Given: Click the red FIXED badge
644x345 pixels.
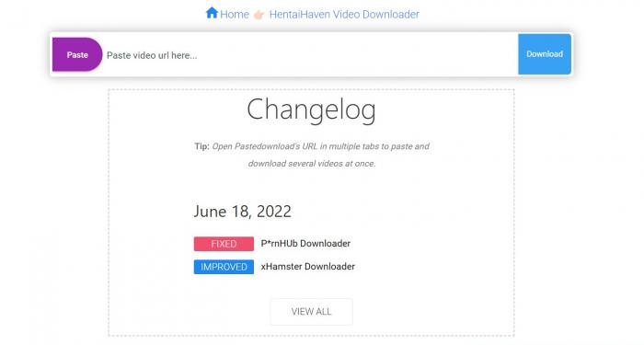Looking at the screenshot, I should click(224, 244).
